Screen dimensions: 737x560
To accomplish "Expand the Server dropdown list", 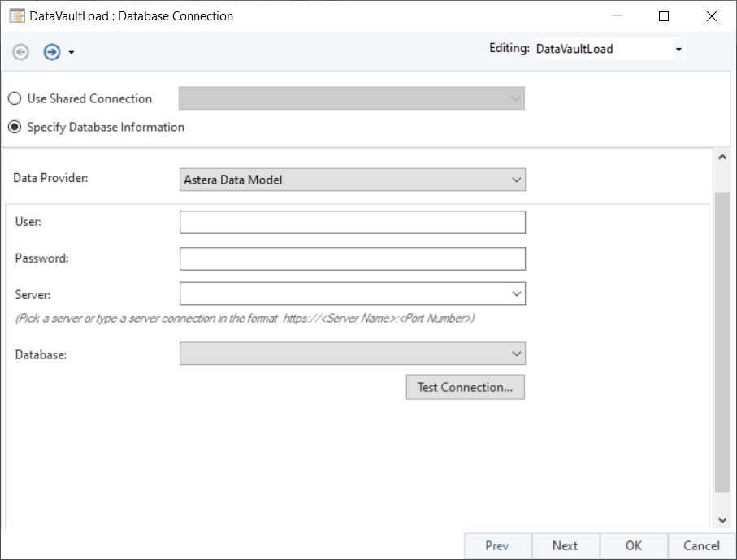I will click(516, 293).
